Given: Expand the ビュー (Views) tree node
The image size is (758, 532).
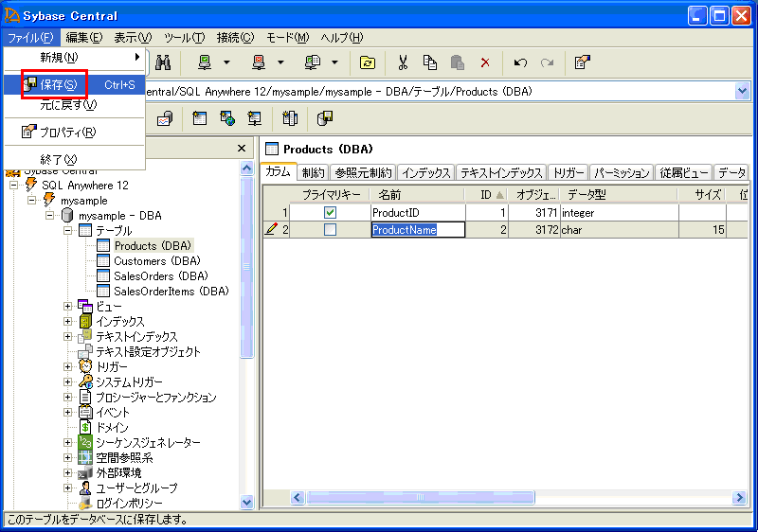Looking at the screenshot, I should pyautogui.click(x=68, y=306).
